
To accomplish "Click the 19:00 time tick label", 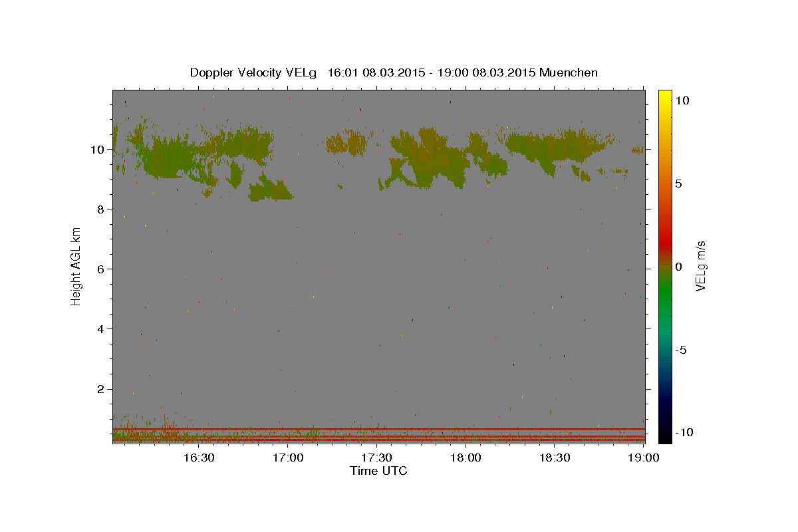I will point(644,458).
